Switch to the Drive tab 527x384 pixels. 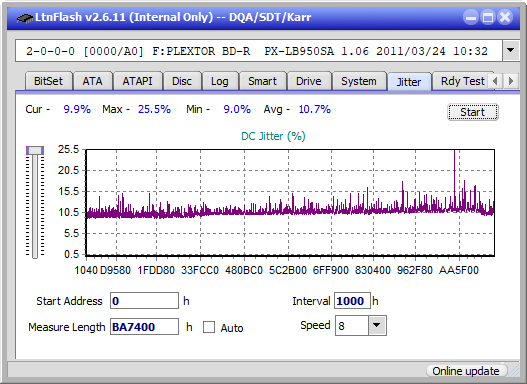309,81
